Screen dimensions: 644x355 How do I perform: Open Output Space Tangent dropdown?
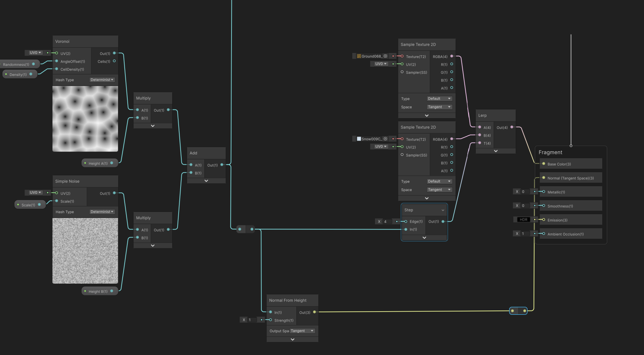[x=302, y=331]
